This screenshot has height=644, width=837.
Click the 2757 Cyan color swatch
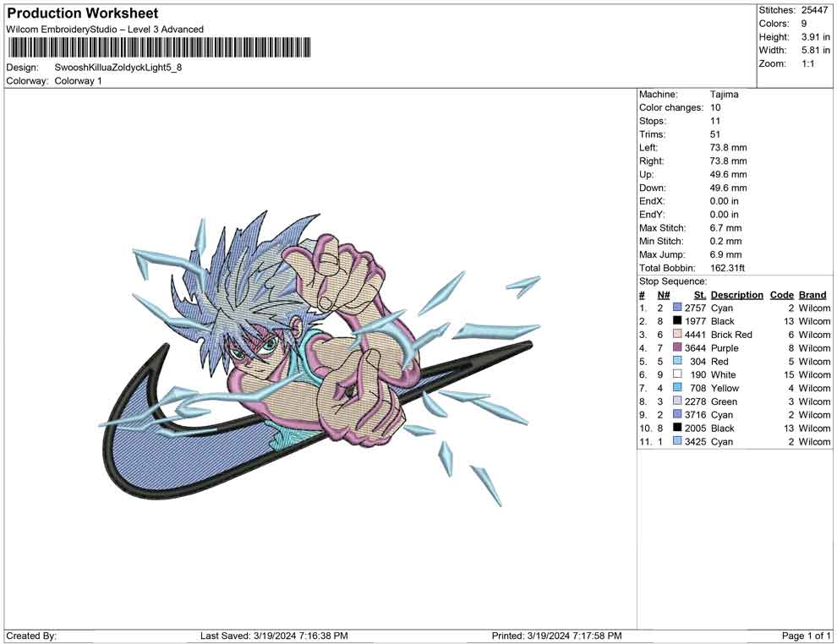pyautogui.click(x=677, y=308)
